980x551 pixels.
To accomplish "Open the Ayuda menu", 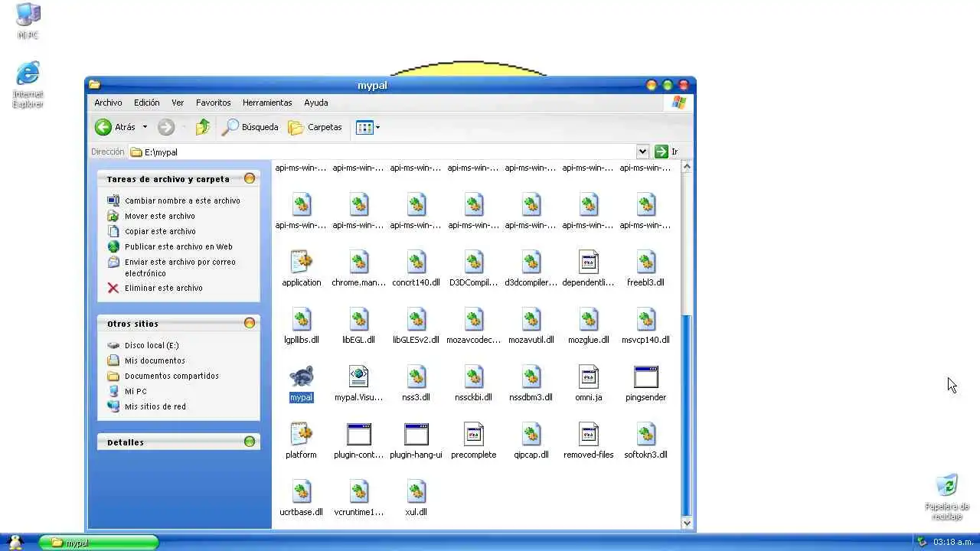I will (316, 103).
